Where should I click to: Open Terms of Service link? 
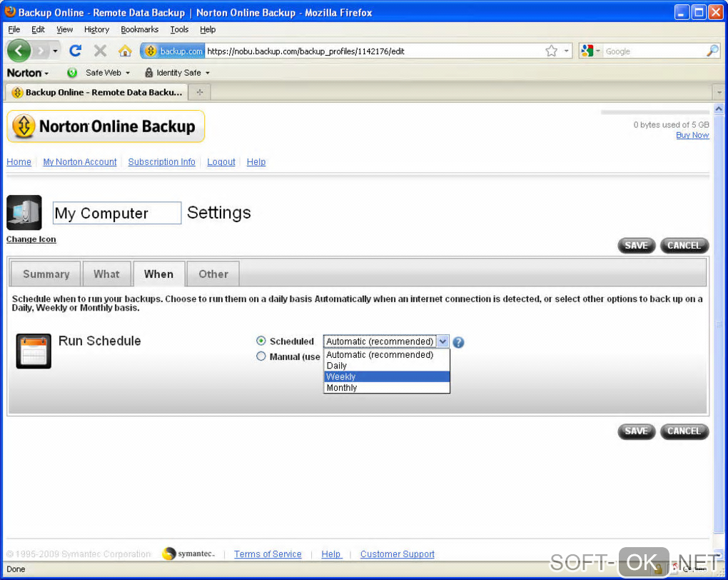tap(268, 554)
